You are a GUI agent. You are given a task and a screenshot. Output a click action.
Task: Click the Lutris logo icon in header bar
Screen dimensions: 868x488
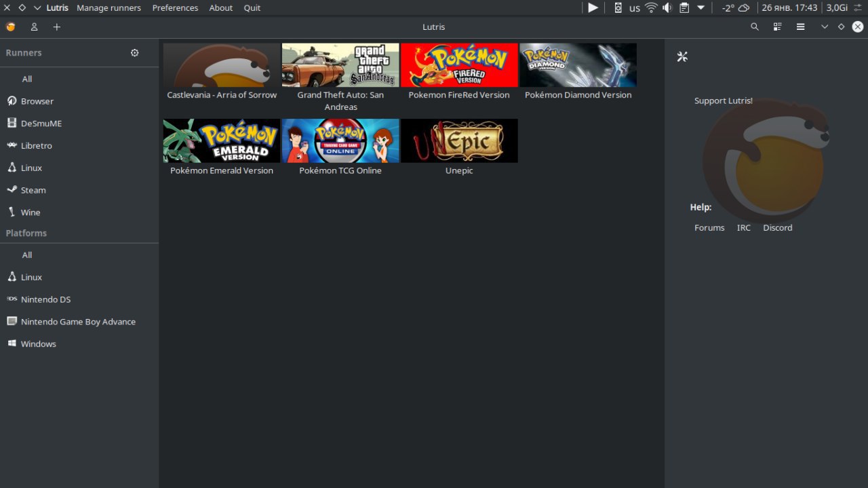[x=10, y=27]
